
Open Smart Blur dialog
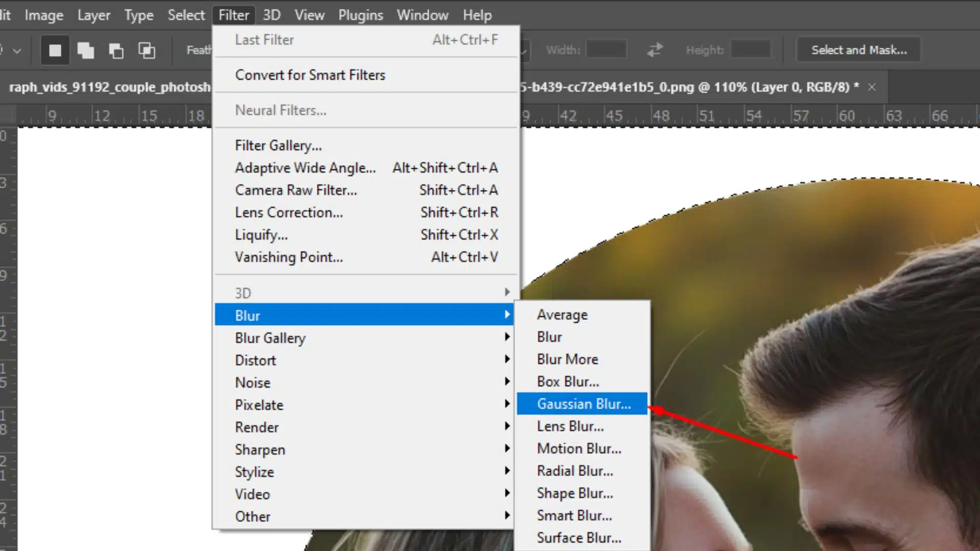click(582, 516)
